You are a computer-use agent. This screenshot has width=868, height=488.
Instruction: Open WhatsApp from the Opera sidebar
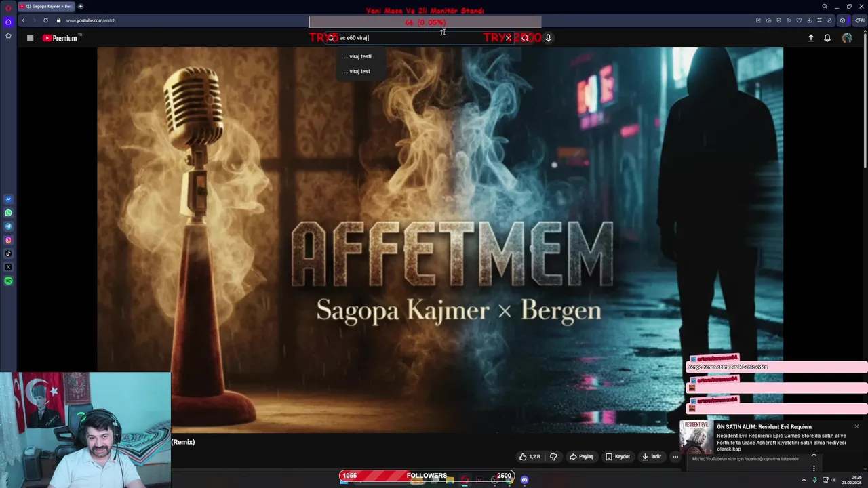(x=8, y=213)
